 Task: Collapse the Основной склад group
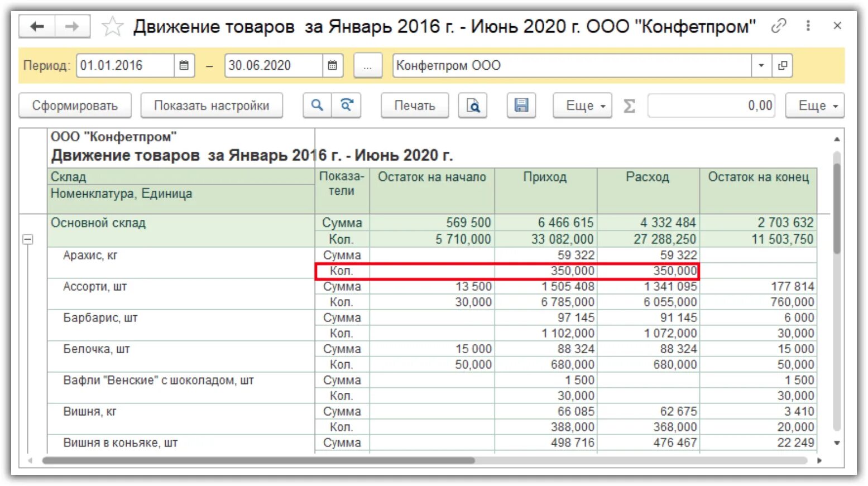click(27, 239)
